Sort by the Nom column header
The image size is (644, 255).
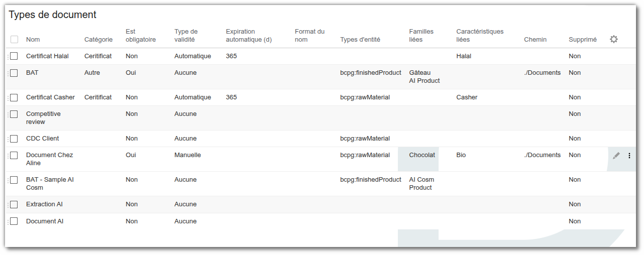pos(33,39)
